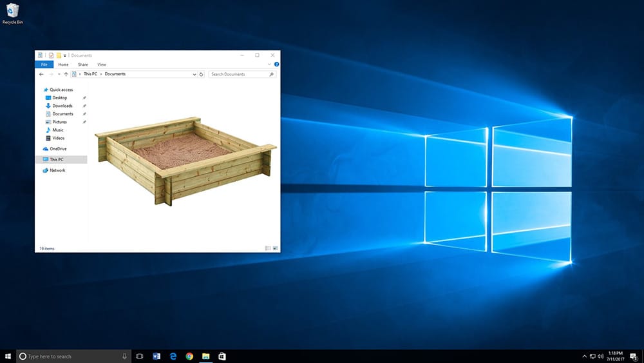Select This PC in navigation pane
644x363 pixels.
pyautogui.click(x=62, y=159)
